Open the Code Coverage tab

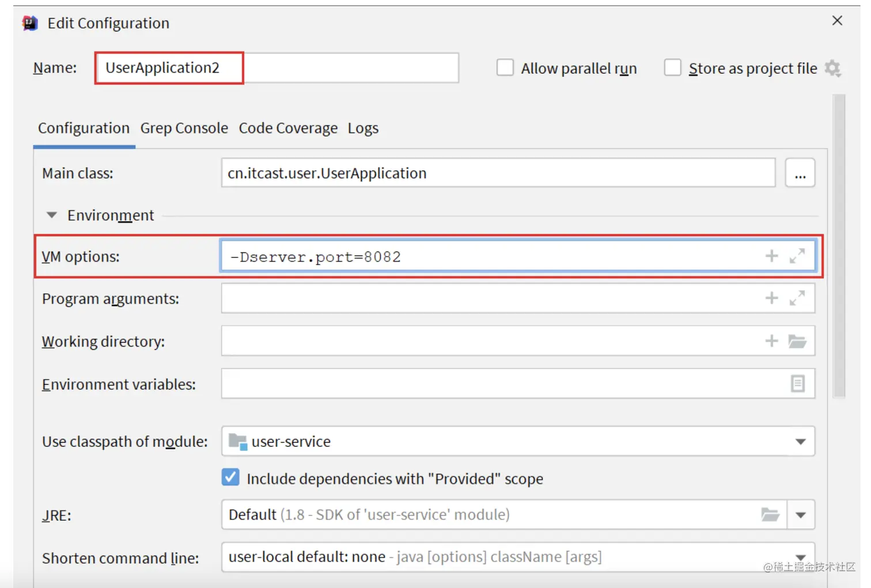coord(288,128)
